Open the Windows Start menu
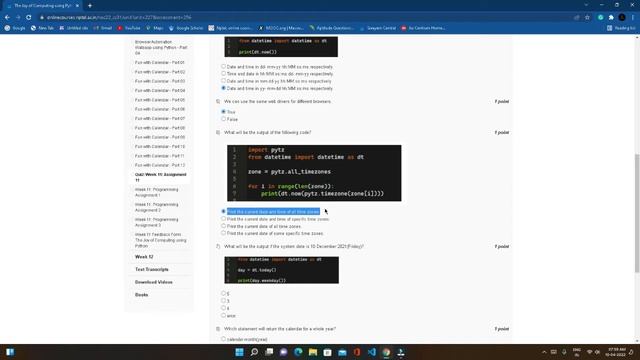The width and height of the screenshot is (640, 360). 240,352
